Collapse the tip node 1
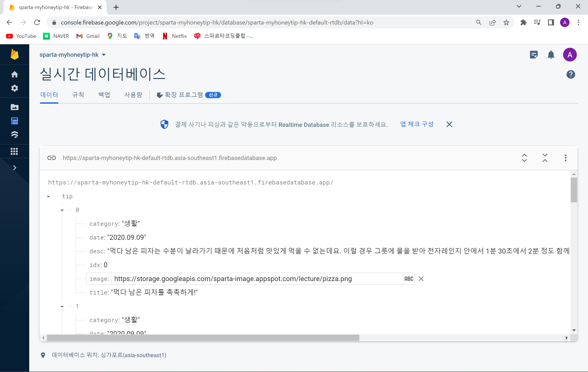588x372 pixels. pyautogui.click(x=62, y=306)
